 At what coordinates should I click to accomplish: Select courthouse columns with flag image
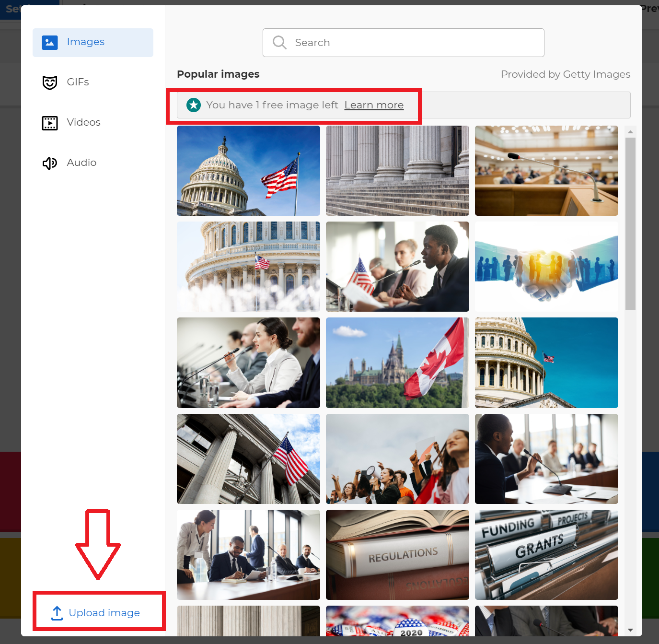coord(248,459)
